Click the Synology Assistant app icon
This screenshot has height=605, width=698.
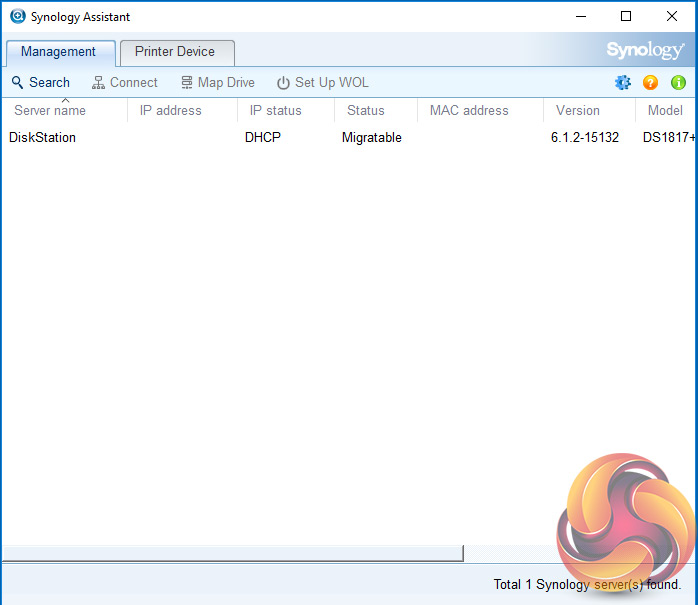pos(18,16)
